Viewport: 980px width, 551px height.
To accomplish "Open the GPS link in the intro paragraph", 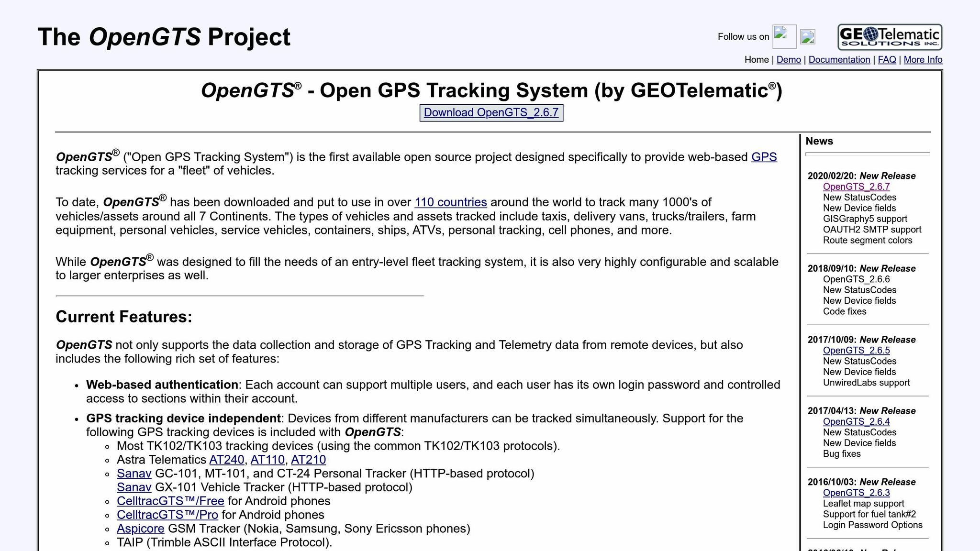I will pyautogui.click(x=764, y=156).
